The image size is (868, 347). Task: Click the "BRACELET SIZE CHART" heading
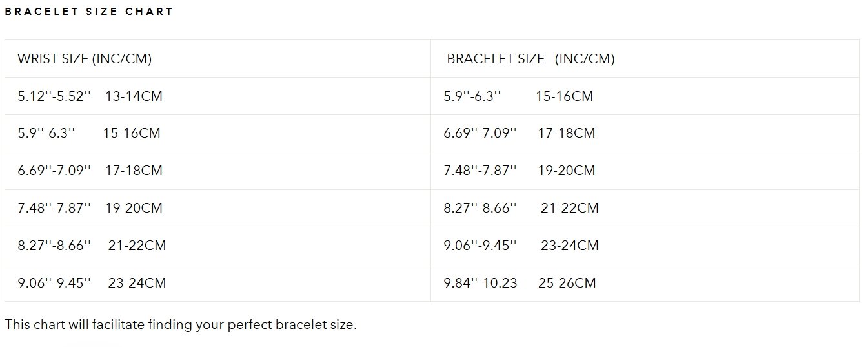click(89, 12)
